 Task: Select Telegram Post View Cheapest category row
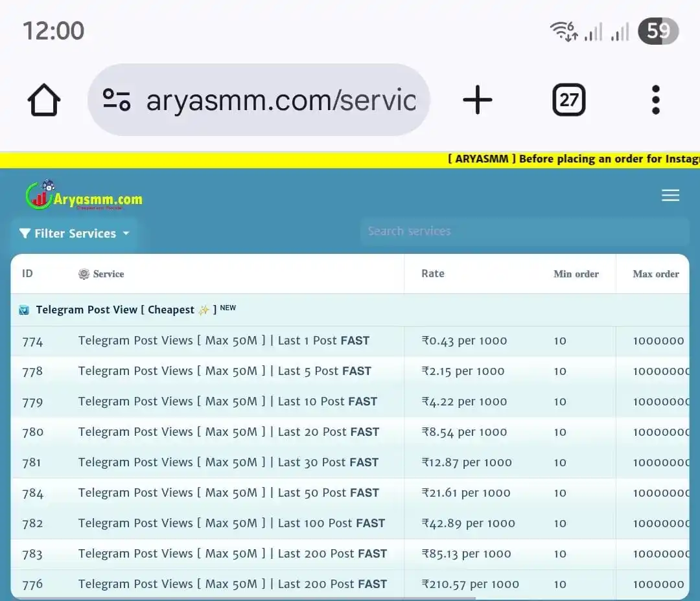350,310
